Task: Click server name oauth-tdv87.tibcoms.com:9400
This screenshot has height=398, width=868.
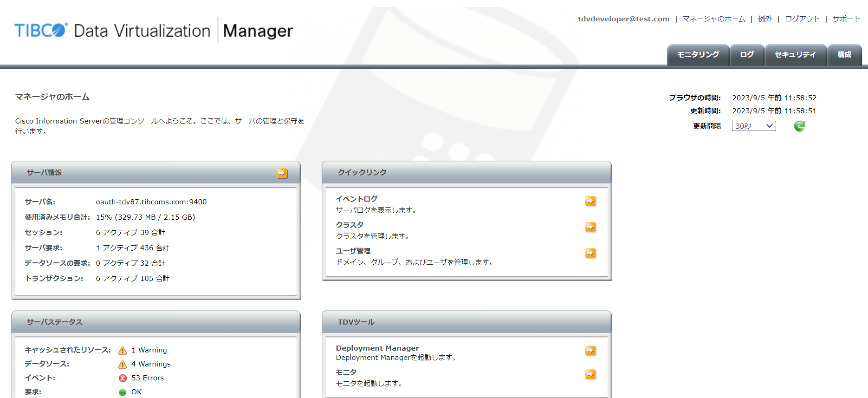Action: pos(151,202)
